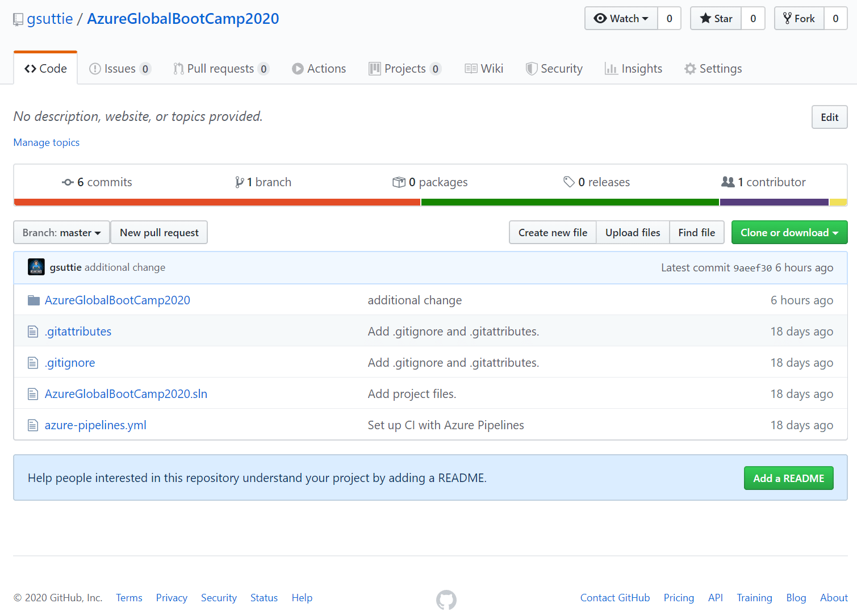The image size is (857, 616).
Task: View the 1 contributor link
Action: [x=763, y=182]
